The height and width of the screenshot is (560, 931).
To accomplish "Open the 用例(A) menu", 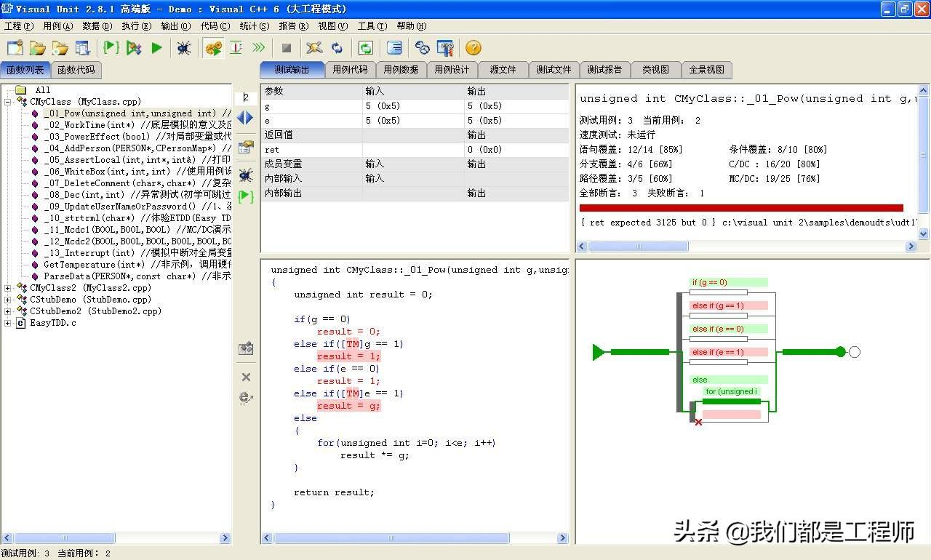I will (58, 26).
